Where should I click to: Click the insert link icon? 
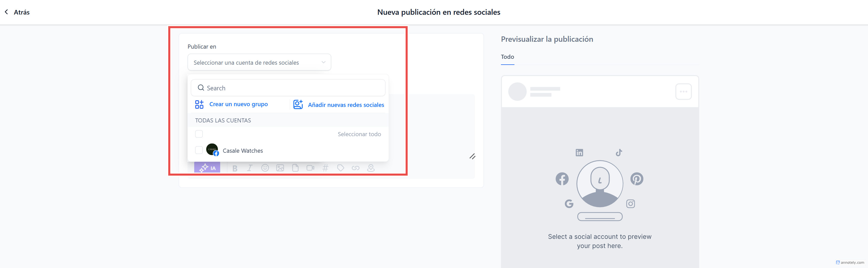(356, 168)
